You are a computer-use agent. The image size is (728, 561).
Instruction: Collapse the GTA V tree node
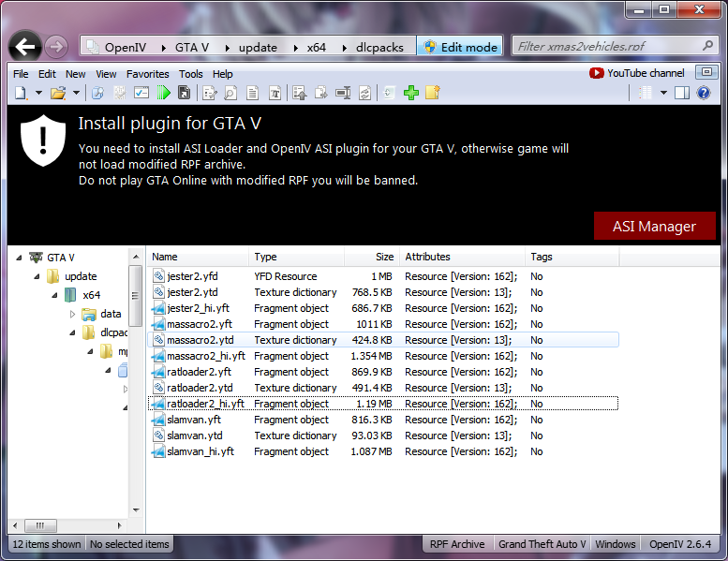19,258
